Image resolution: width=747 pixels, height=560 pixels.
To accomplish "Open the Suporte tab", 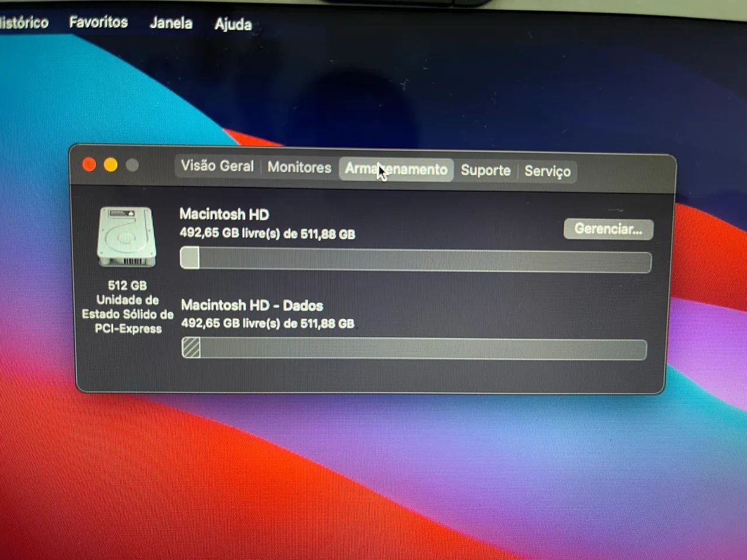I will click(486, 170).
